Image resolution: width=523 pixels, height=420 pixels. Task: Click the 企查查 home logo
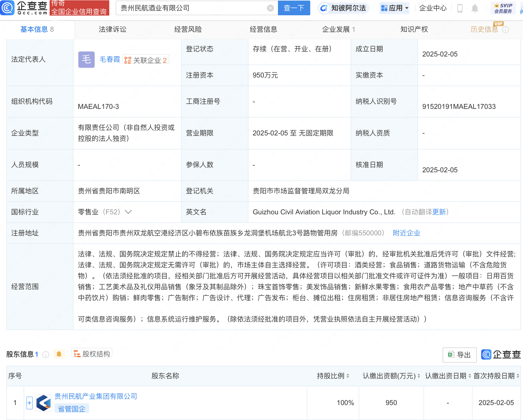[25, 8]
